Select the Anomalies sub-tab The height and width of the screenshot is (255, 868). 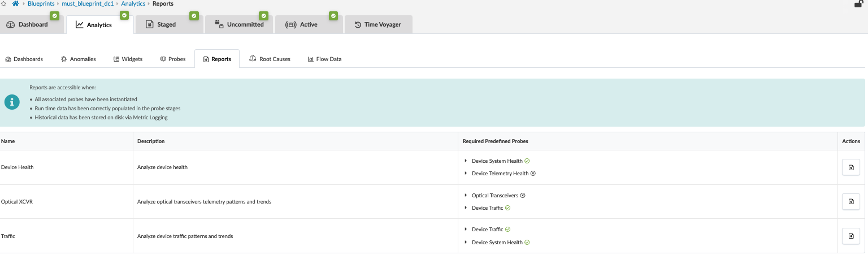[x=78, y=59]
